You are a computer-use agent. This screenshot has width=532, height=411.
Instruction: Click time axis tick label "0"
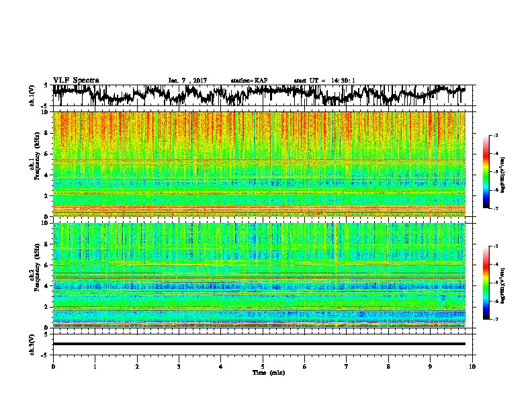click(53, 367)
